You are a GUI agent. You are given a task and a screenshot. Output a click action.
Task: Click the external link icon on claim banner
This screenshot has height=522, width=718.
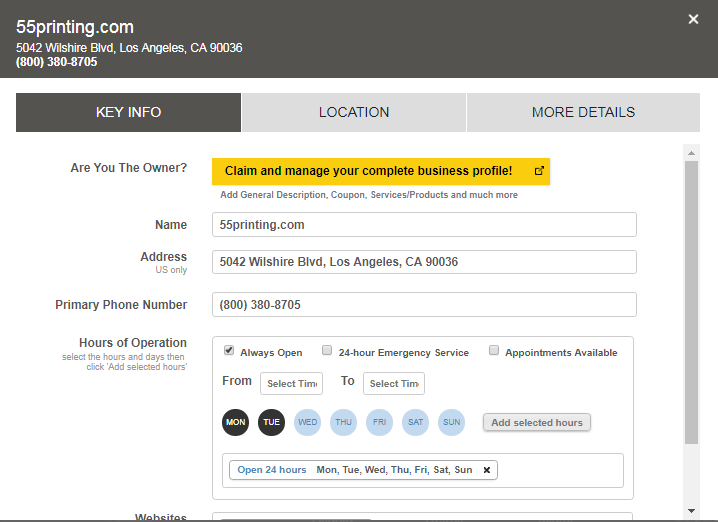539,171
